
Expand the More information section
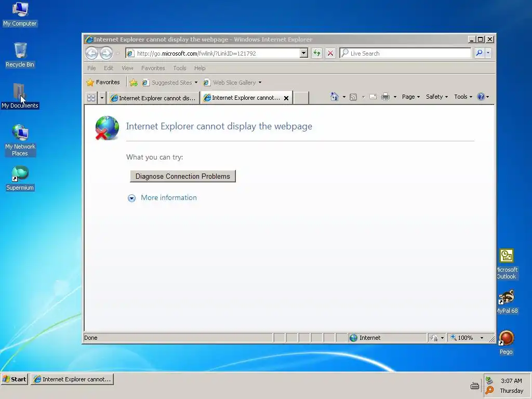pyautogui.click(x=162, y=198)
